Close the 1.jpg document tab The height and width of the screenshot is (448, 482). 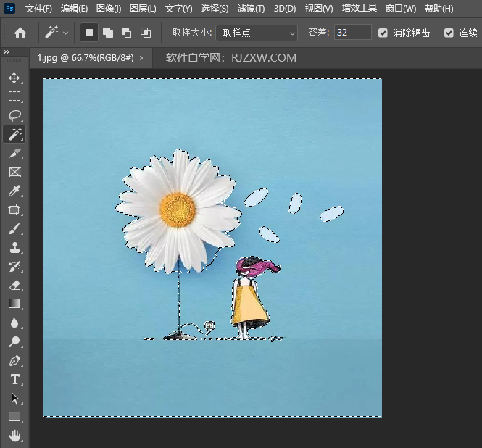coord(142,57)
